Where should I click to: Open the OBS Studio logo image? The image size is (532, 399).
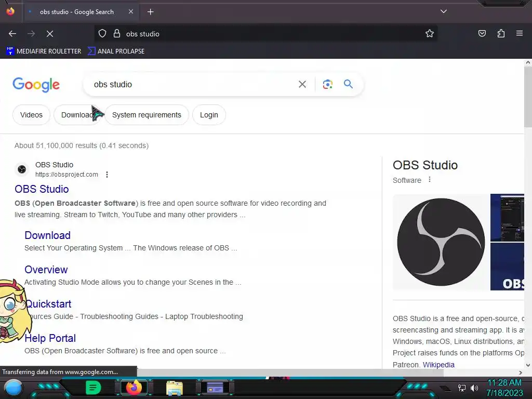tap(441, 242)
